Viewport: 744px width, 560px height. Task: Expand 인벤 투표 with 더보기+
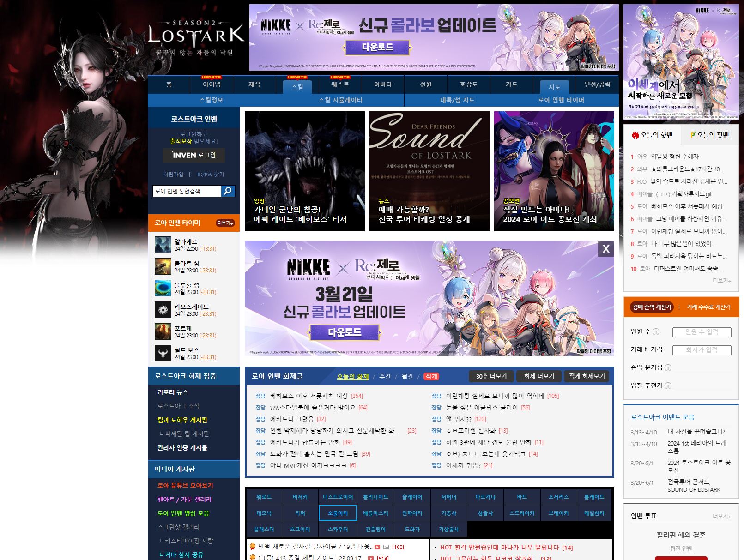(722, 516)
